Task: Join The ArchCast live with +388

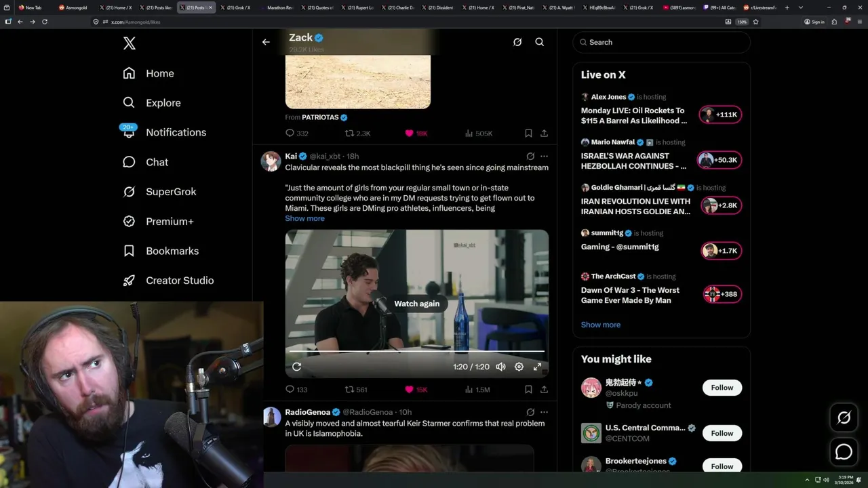Action: [x=723, y=294]
